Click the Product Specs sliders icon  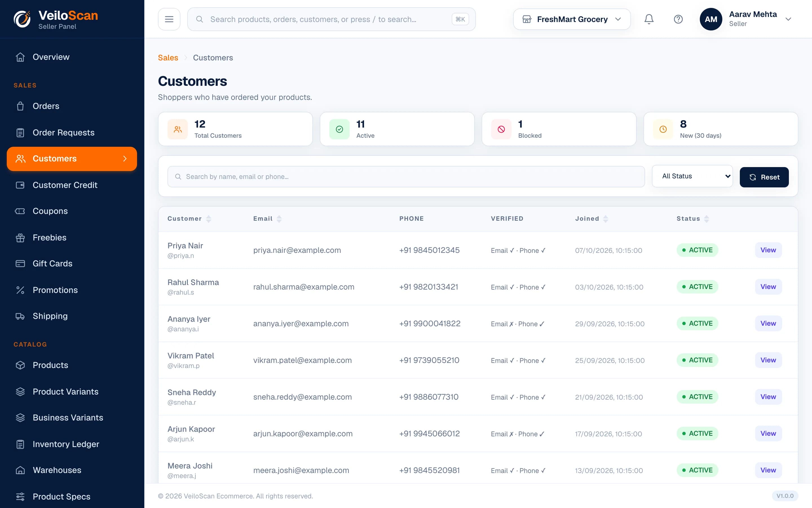(x=20, y=497)
